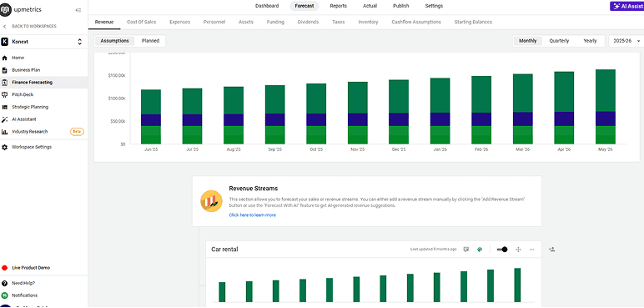This screenshot has width=644, height=308.
Task: Switch to the Personnel tab
Action: pyautogui.click(x=214, y=23)
